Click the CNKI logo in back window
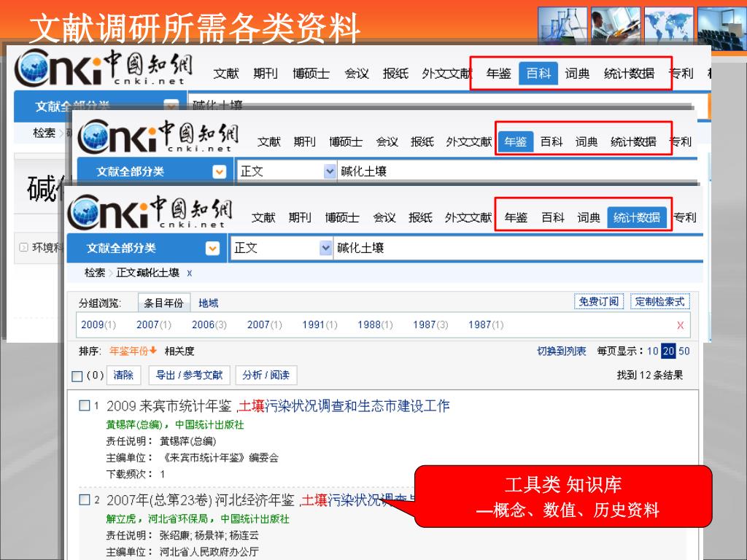 tap(104, 66)
